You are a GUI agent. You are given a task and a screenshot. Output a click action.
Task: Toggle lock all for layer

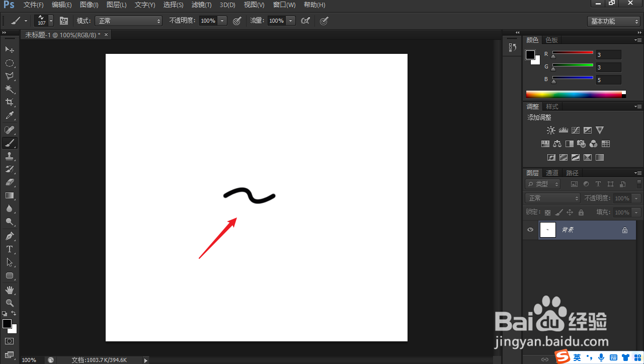pyautogui.click(x=581, y=212)
